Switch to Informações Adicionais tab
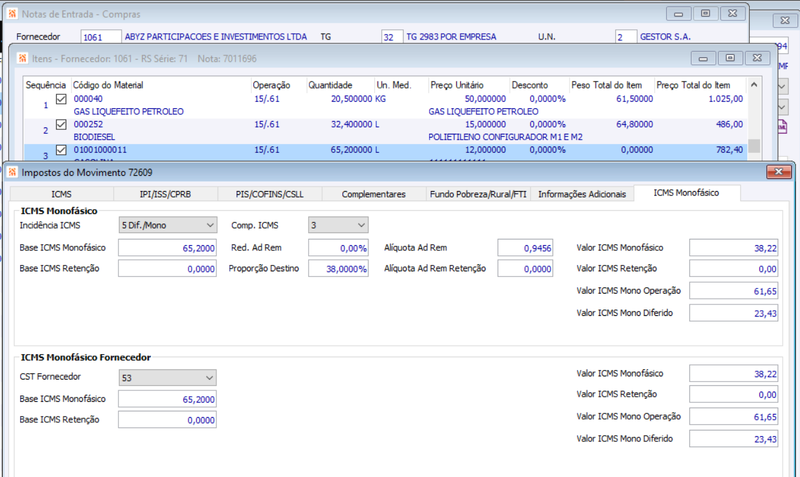This screenshot has height=477, width=800. [582, 194]
